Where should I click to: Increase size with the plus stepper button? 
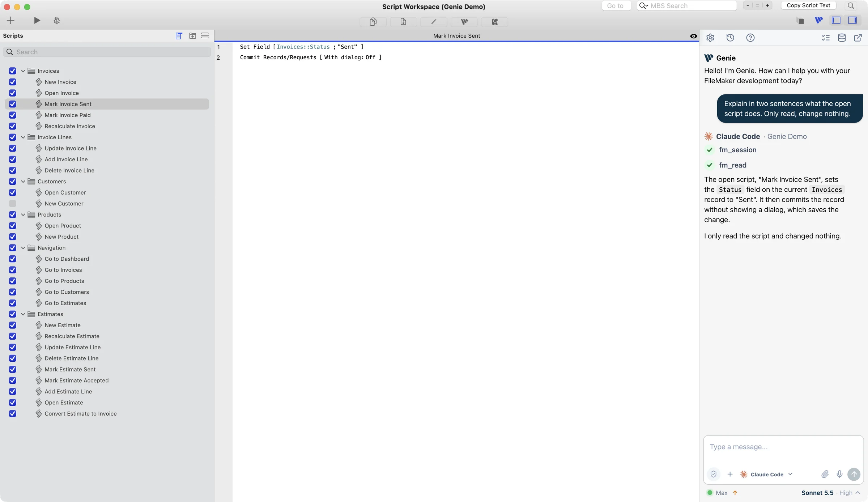click(x=767, y=5)
